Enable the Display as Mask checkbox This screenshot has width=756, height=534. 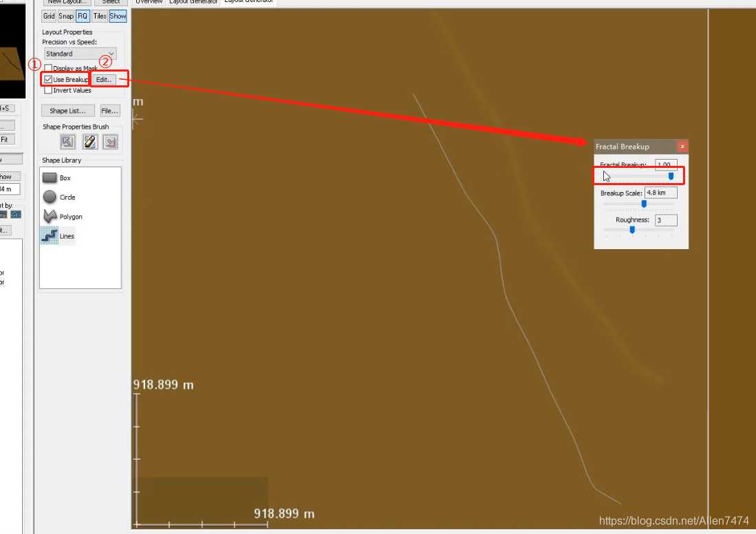[x=48, y=68]
